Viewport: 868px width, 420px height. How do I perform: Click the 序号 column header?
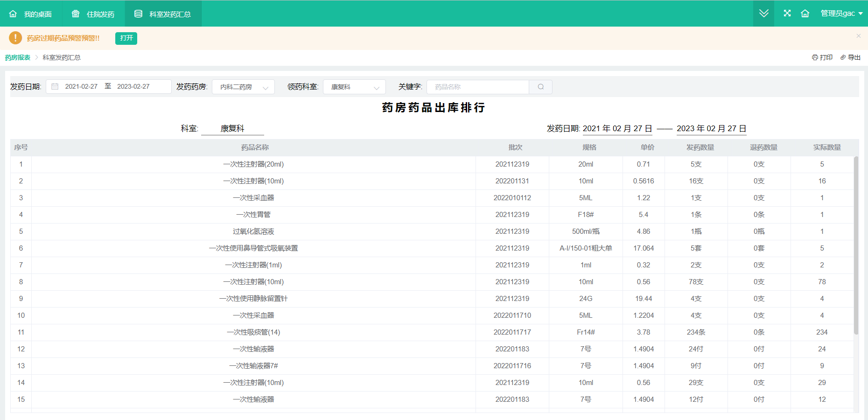pyautogui.click(x=21, y=147)
